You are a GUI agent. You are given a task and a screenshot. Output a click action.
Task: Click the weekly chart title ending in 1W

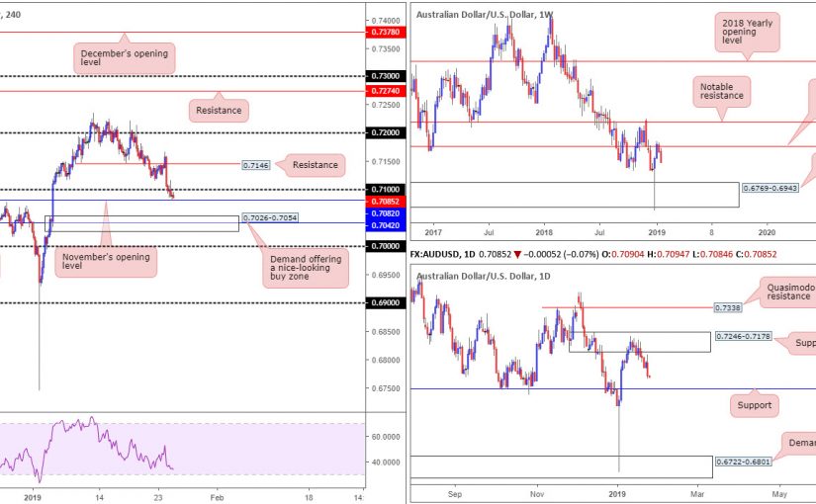(484, 14)
